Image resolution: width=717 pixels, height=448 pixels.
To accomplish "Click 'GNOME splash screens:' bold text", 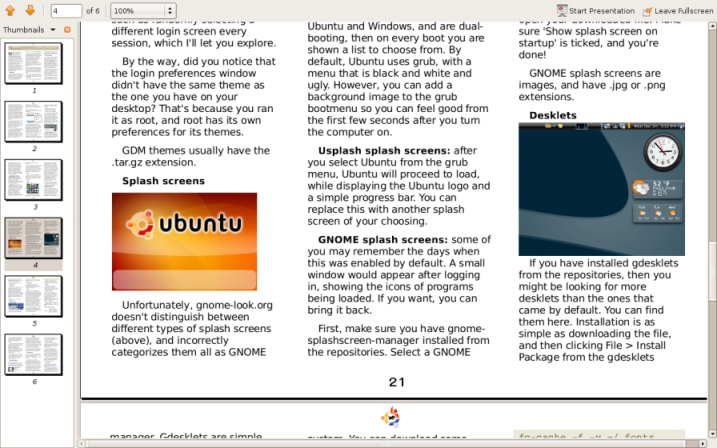I will click(383, 240).
